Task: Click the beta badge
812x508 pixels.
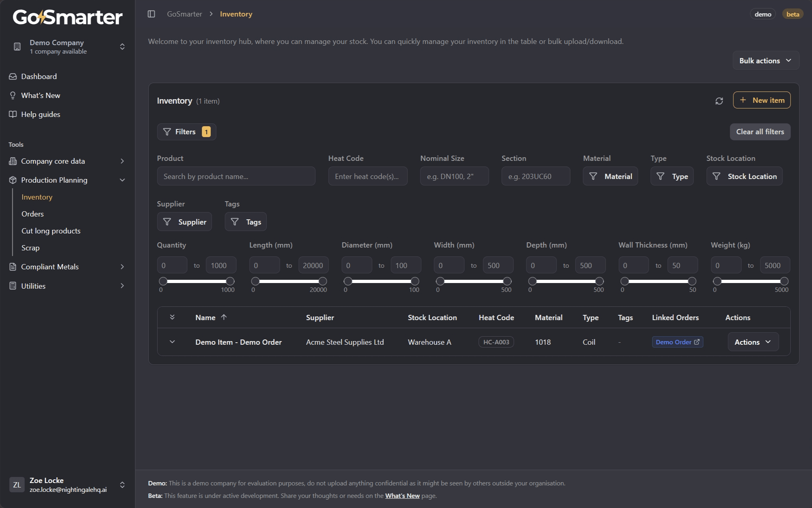Action: tap(793, 14)
